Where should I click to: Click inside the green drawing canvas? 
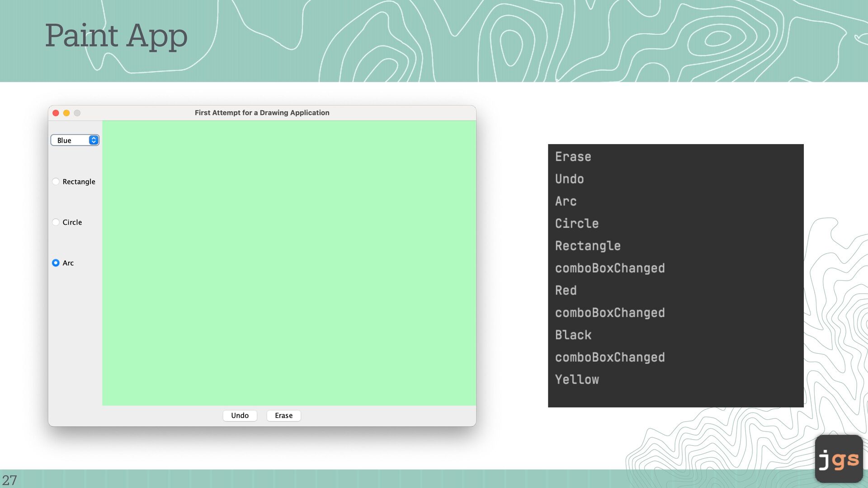tap(289, 263)
